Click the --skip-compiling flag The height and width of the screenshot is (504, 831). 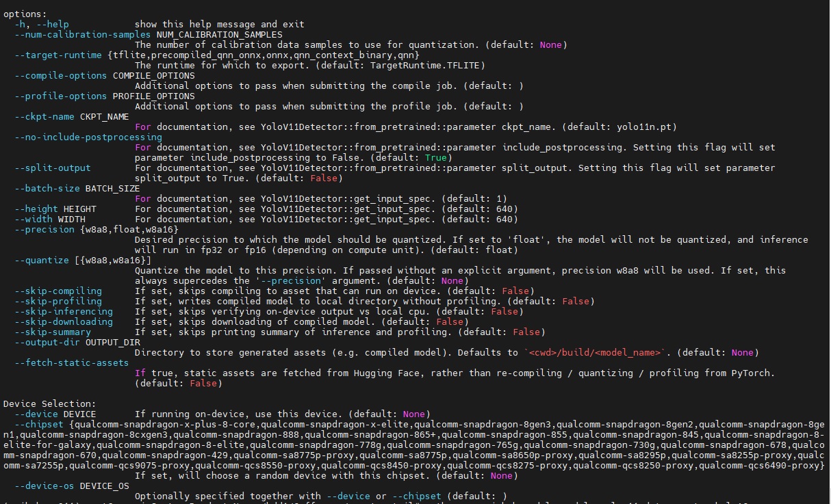(x=58, y=291)
